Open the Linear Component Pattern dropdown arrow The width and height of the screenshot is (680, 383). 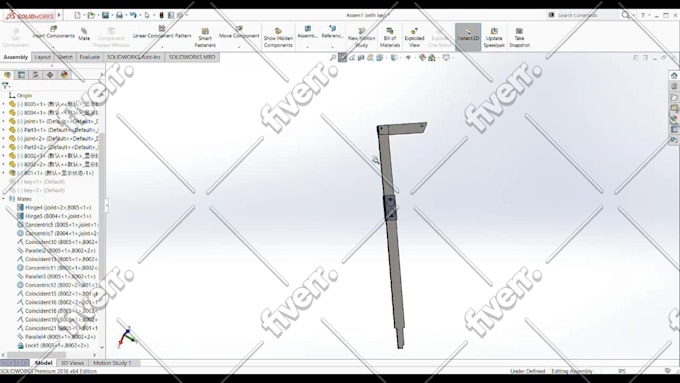(162, 46)
